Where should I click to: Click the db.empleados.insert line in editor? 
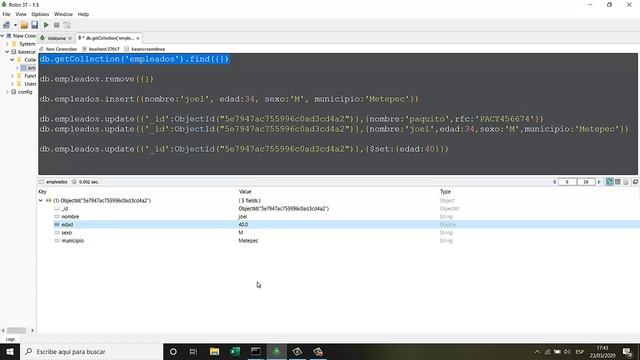229,99
